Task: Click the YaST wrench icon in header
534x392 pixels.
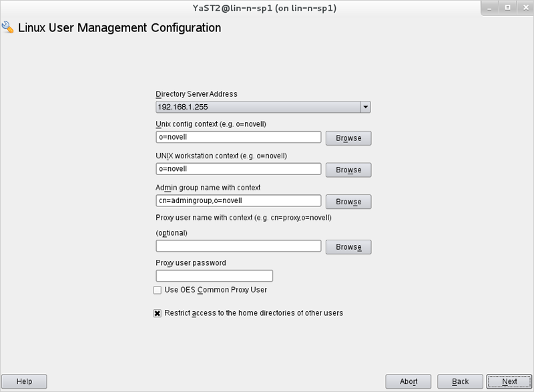Action: coord(8,27)
